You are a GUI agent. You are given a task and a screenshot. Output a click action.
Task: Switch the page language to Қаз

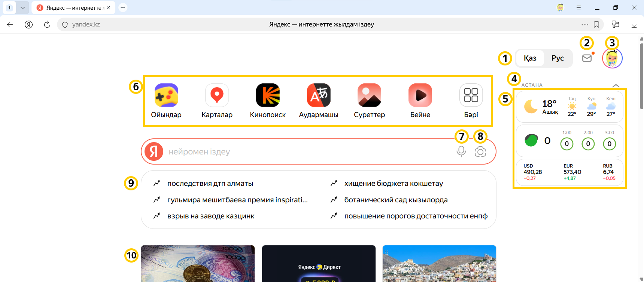pos(530,58)
